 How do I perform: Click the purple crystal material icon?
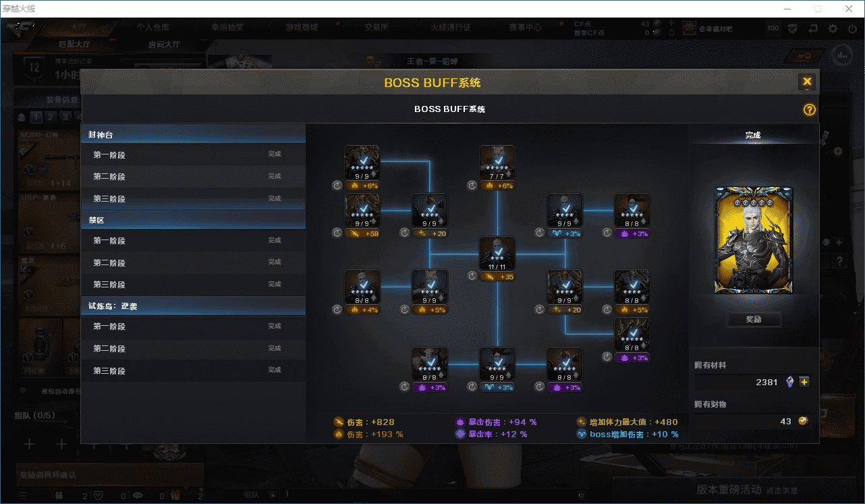click(790, 382)
